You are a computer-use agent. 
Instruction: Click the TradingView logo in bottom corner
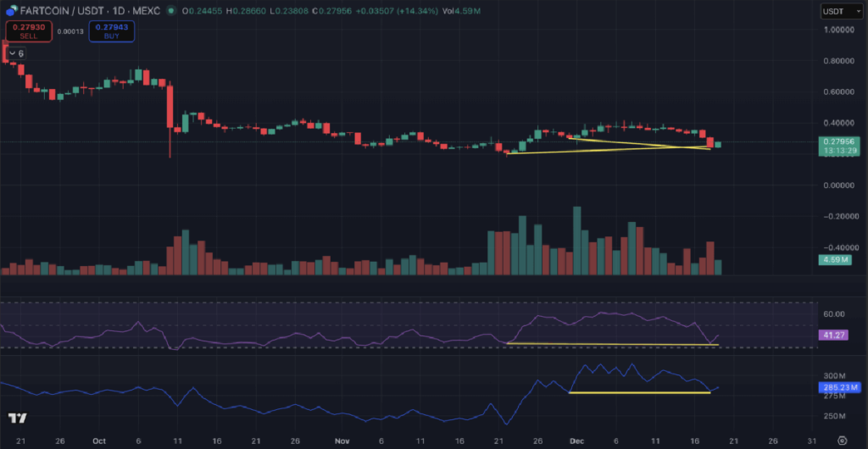click(x=18, y=418)
